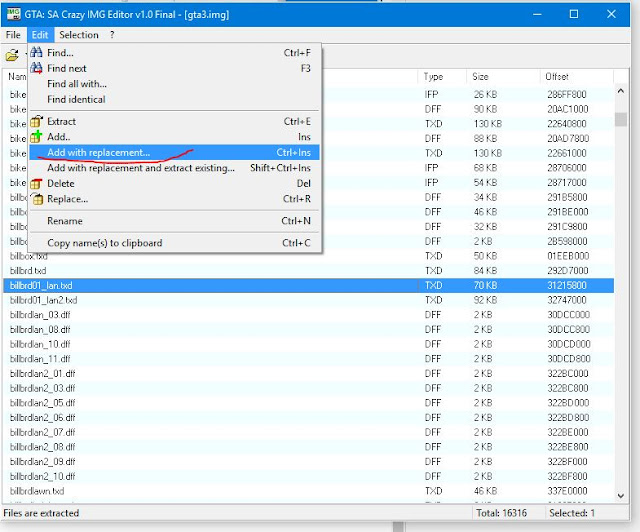
Task: Select the bilbrdlan2_07.dff file
Action: click(x=42, y=432)
